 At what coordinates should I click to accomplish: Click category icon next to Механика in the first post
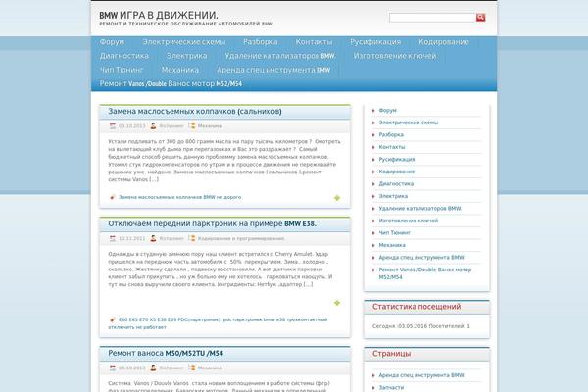pos(192,126)
